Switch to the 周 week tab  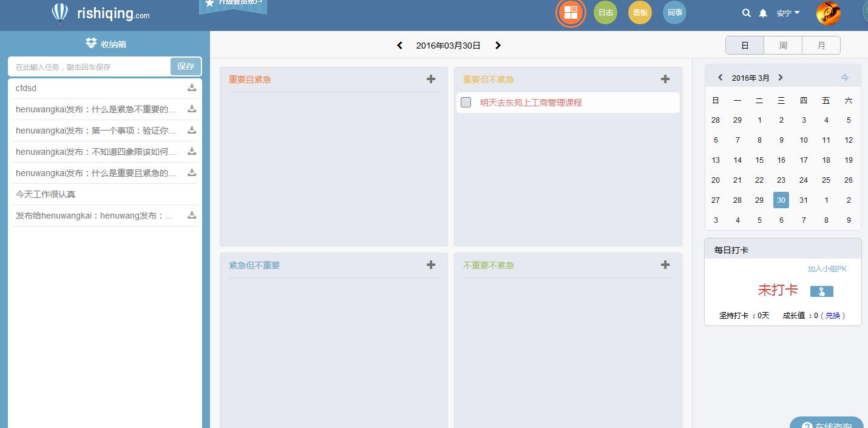783,45
